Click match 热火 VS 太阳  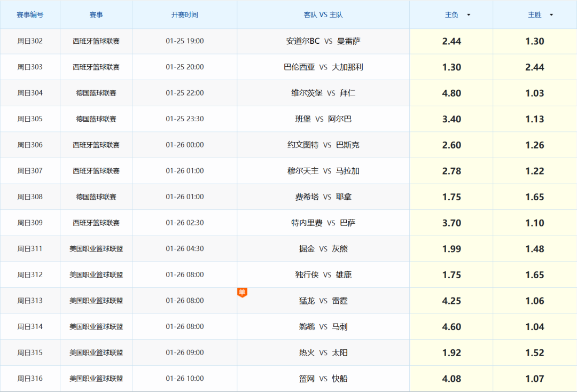[x=323, y=352]
